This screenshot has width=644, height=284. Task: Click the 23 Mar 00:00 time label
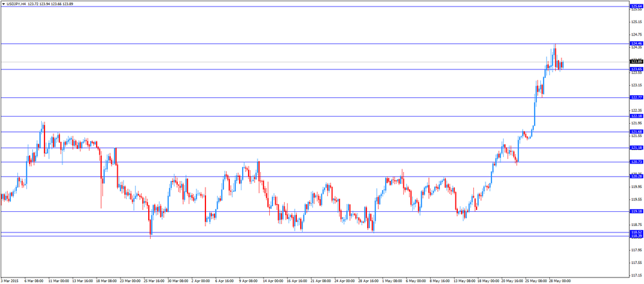pyautogui.click(x=130, y=281)
